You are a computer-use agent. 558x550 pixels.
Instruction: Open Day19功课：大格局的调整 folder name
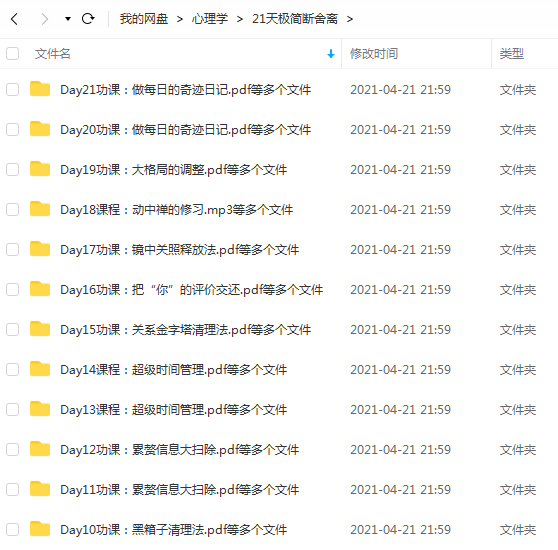pyautogui.click(x=174, y=170)
